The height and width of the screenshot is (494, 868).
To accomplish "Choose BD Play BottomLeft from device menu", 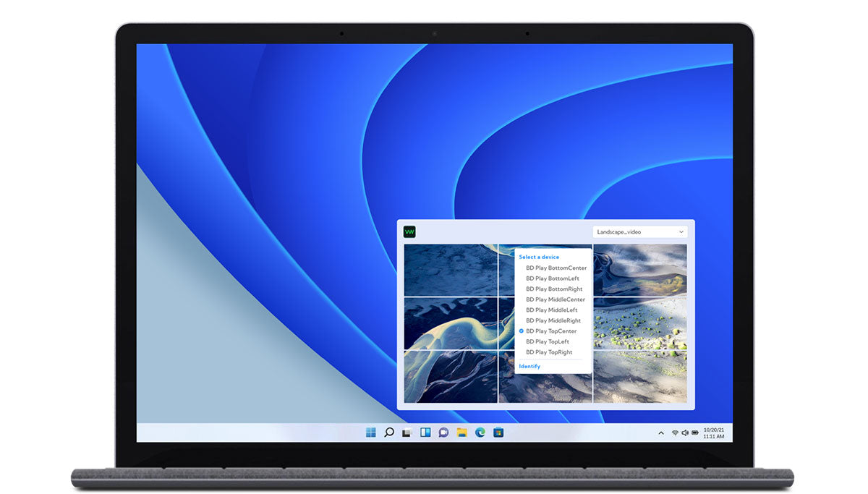I will tap(552, 278).
